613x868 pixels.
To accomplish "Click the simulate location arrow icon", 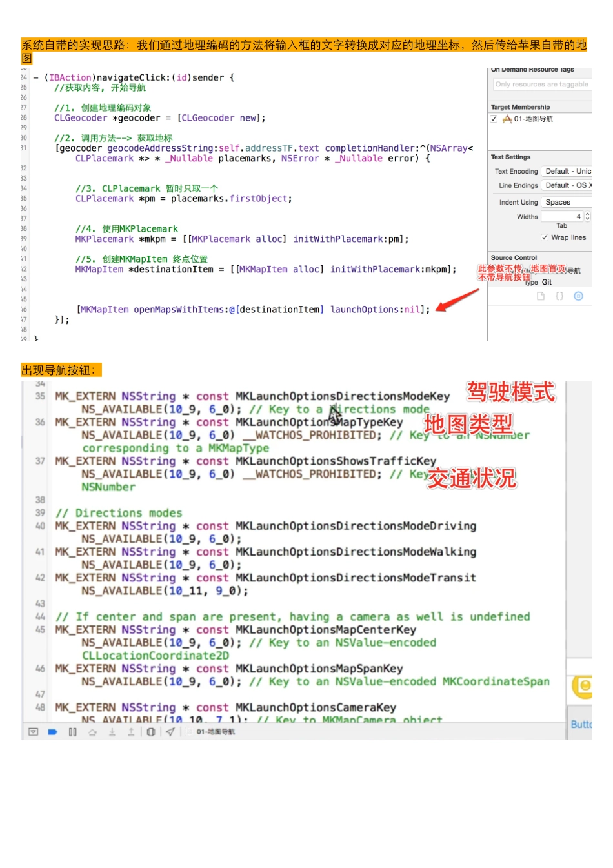I will [170, 732].
